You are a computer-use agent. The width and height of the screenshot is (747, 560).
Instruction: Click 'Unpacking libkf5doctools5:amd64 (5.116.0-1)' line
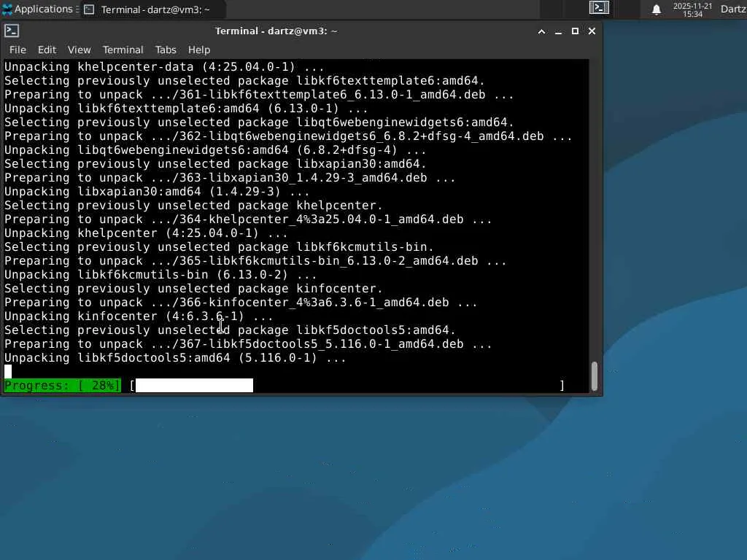[175, 357]
